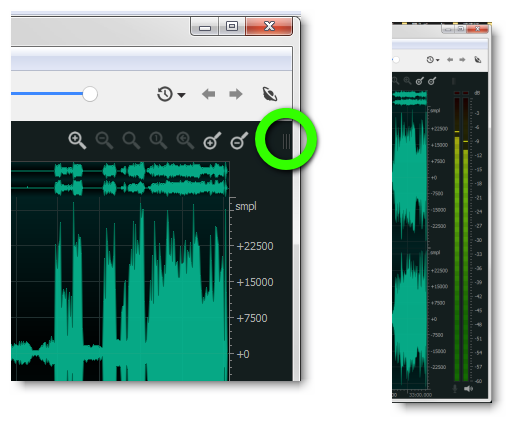Screen dimensions: 515x426
Task: Click the waveform overview strip in left window
Action: tap(120, 179)
